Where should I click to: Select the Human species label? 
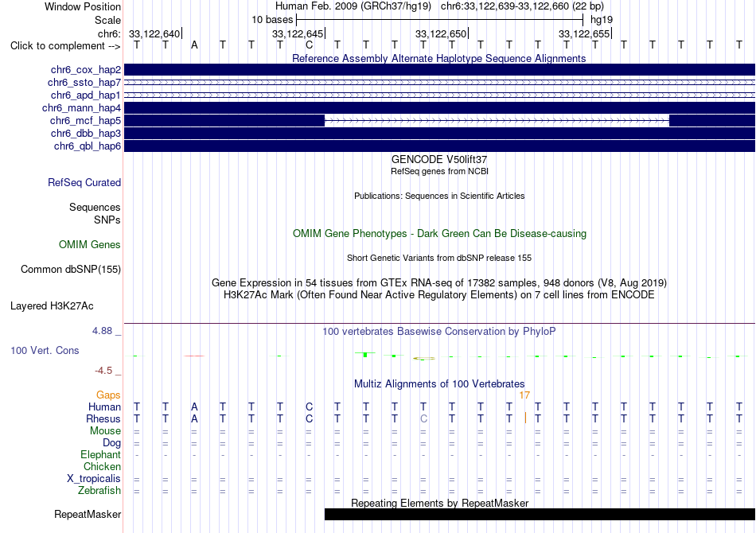tap(104, 407)
